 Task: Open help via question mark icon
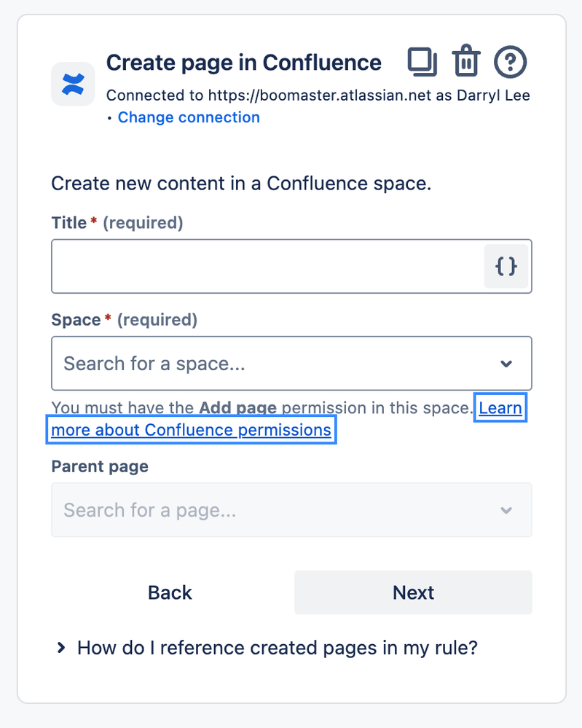click(510, 61)
